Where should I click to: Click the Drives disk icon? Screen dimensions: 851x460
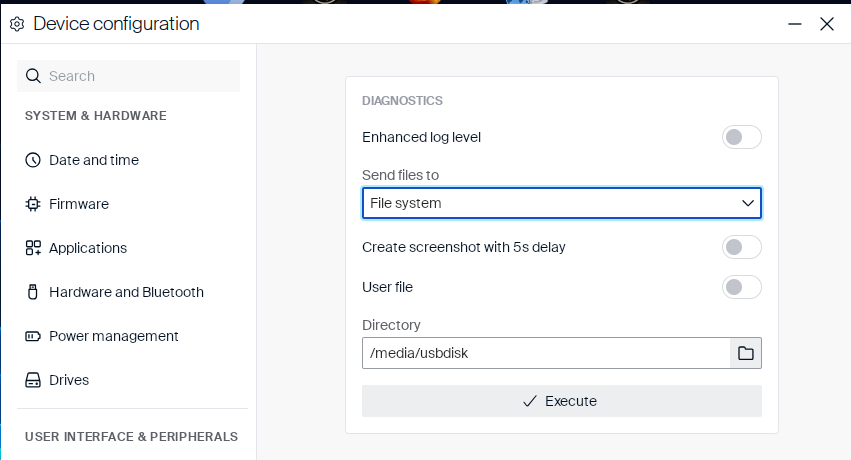pyautogui.click(x=33, y=380)
